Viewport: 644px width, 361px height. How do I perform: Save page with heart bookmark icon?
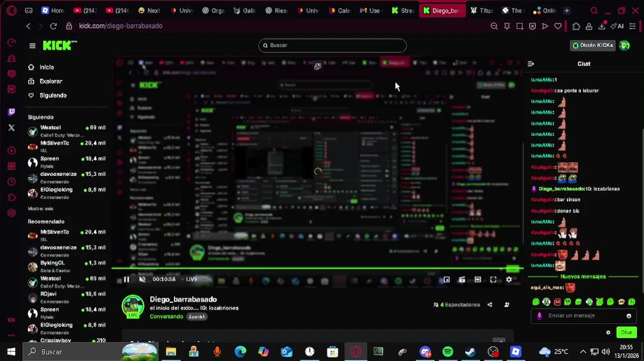coord(558,26)
